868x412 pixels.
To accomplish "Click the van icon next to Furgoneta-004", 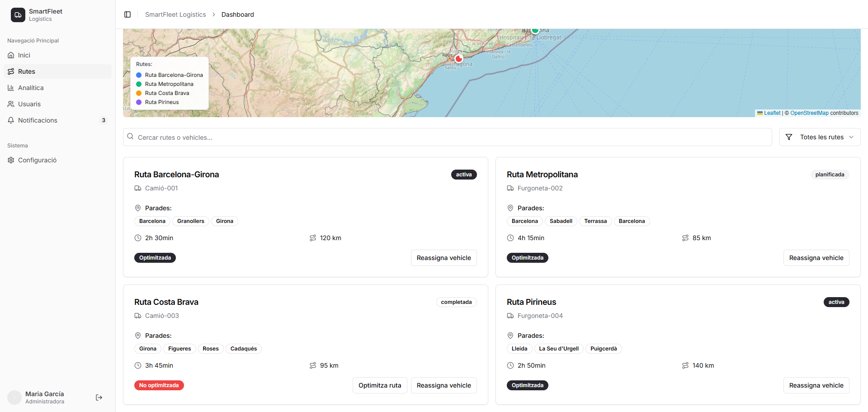I will (510, 316).
